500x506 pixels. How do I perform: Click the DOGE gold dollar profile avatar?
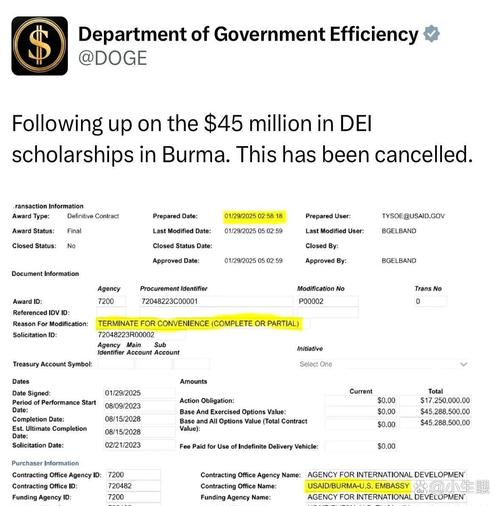40,46
